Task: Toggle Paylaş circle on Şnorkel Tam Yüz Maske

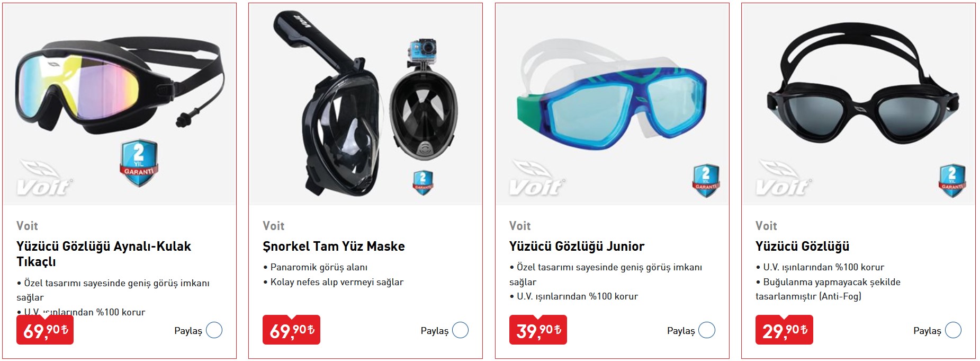Action: (x=460, y=330)
